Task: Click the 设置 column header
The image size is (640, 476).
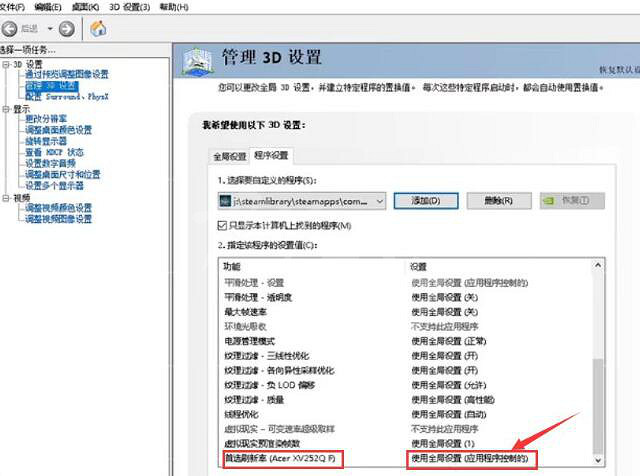Action: coord(418,267)
